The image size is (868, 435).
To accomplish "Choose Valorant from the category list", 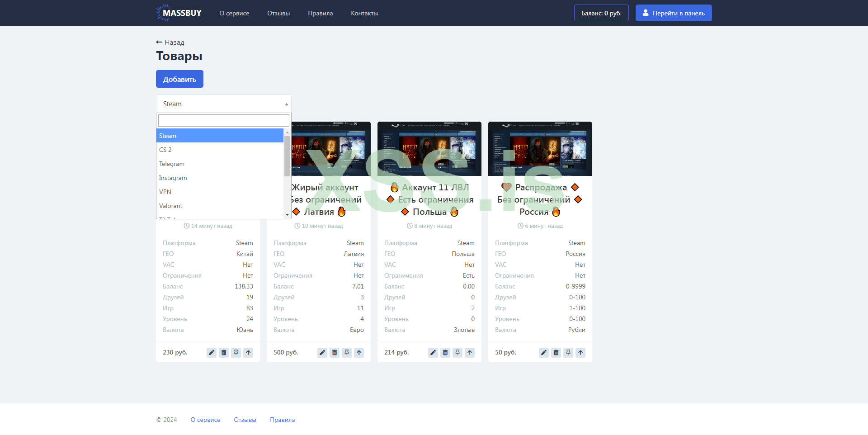I will pos(220,206).
